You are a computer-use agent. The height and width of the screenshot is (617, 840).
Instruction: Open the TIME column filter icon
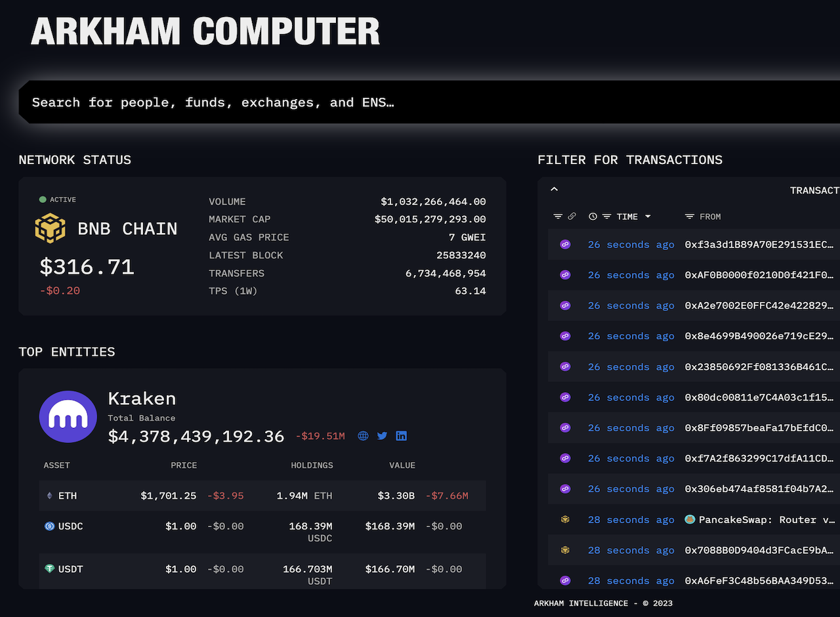(606, 216)
